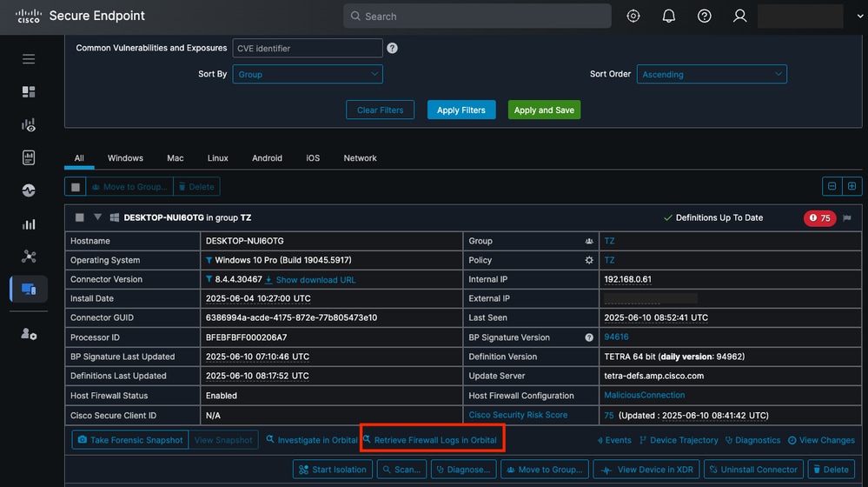This screenshot has height=487, width=868.
Task: Open the View Changes link
Action: coord(821,440)
